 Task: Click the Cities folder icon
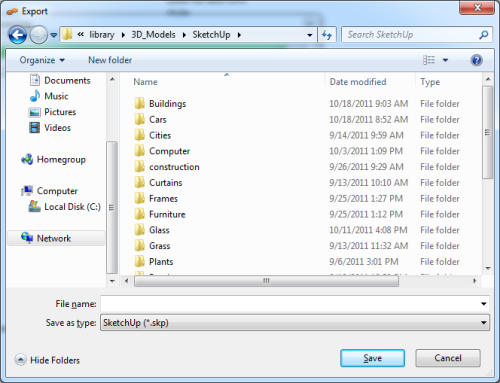coord(140,135)
